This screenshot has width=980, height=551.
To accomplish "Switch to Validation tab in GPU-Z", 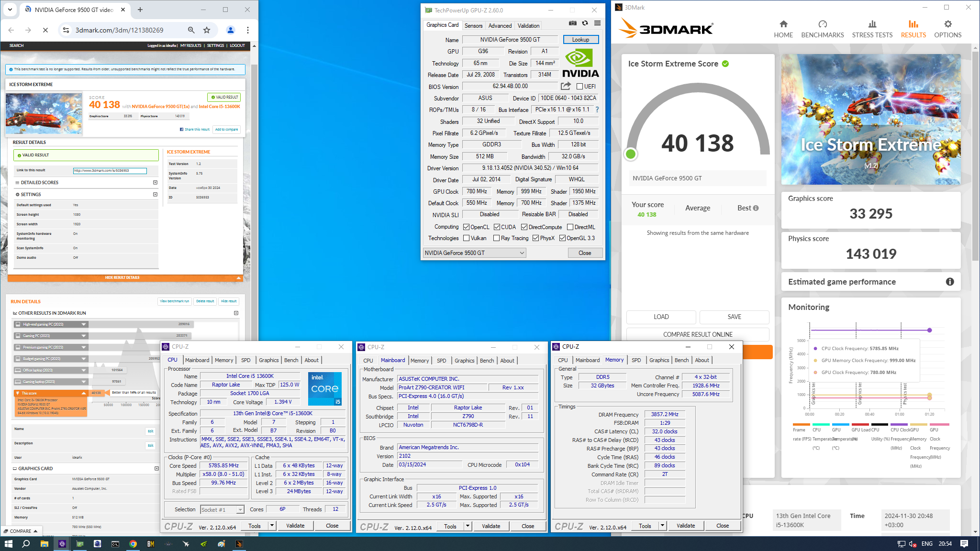I will click(x=528, y=26).
